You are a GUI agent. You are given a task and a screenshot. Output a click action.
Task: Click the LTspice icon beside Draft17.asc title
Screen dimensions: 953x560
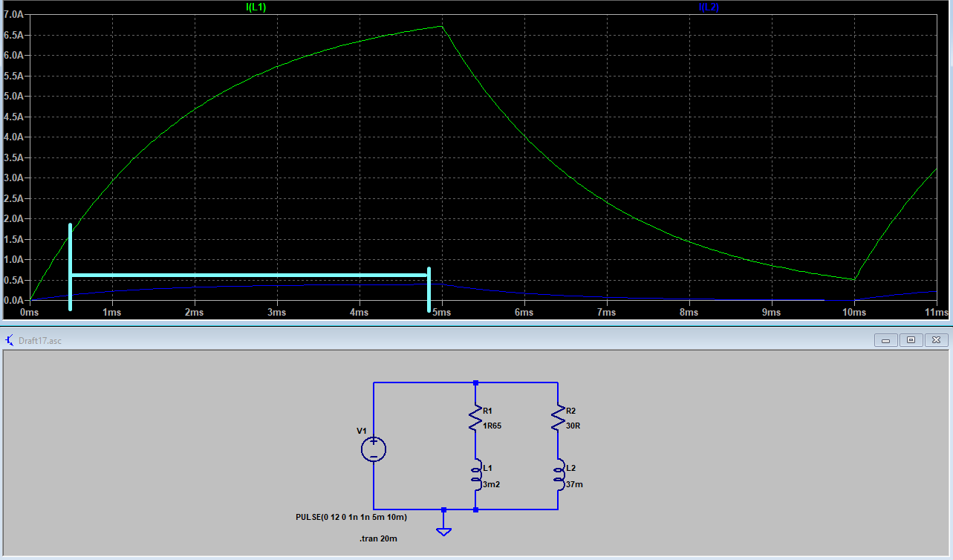(x=10, y=340)
